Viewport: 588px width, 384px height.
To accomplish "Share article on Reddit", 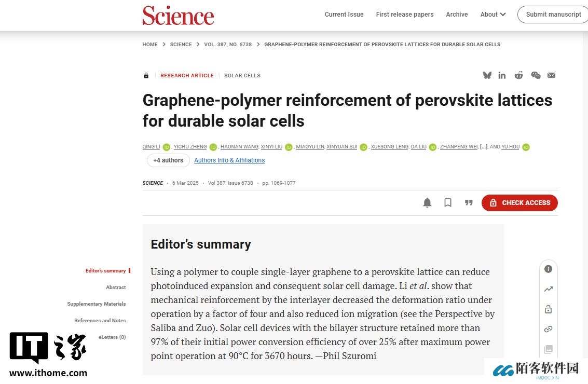I will pyautogui.click(x=518, y=75).
